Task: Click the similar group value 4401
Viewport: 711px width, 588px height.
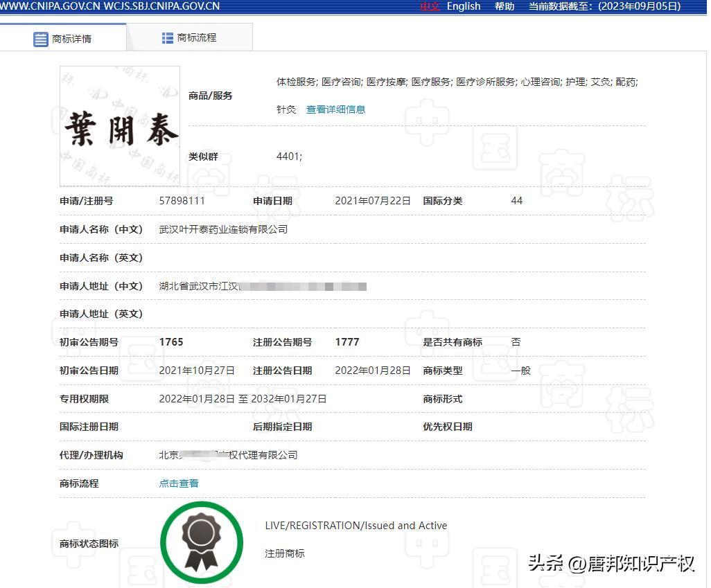Action: click(289, 157)
